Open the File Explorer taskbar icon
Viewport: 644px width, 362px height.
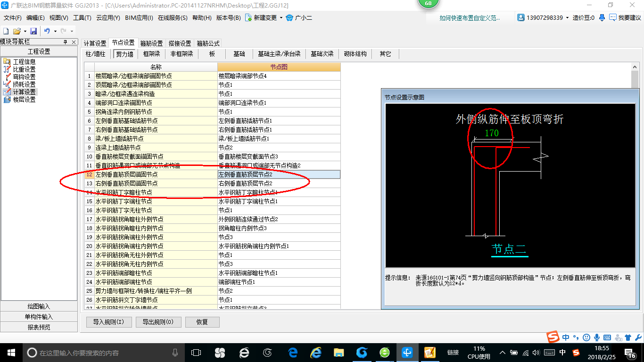click(x=339, y=352)
